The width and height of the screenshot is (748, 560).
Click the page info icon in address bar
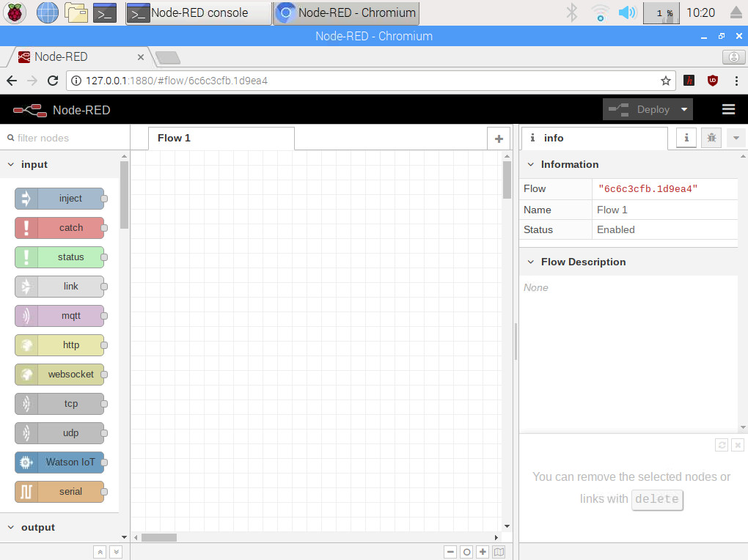coord(76,81)
